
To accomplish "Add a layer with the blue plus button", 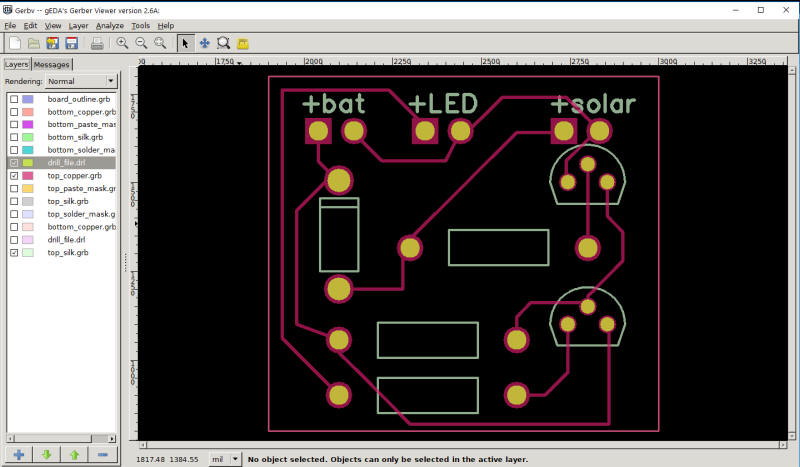I will [19, 455].
